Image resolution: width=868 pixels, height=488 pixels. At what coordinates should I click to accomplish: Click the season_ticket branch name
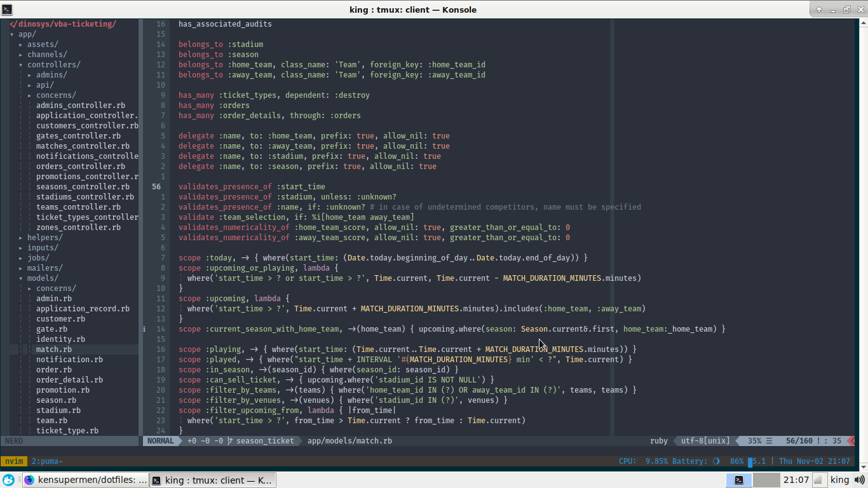pyautogui.click(x=266, y=440)
